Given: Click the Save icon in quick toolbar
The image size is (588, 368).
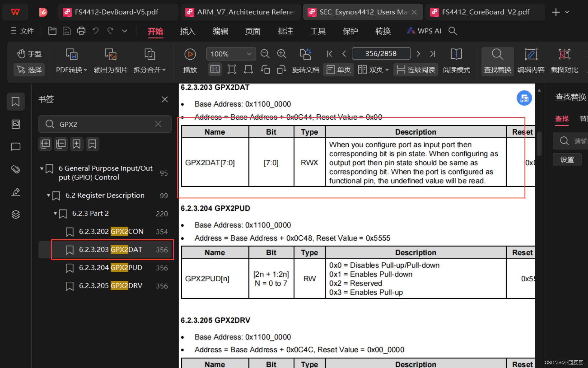Looking at the screenshot, I should 67,31.
